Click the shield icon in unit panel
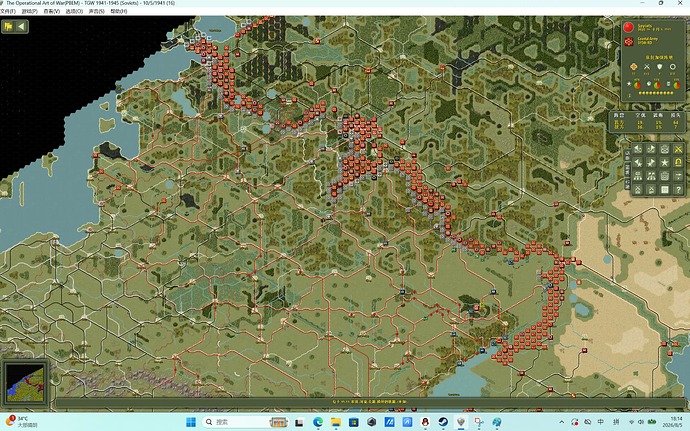690x431 pixels. pyautogui.click(x=660, y=67)
